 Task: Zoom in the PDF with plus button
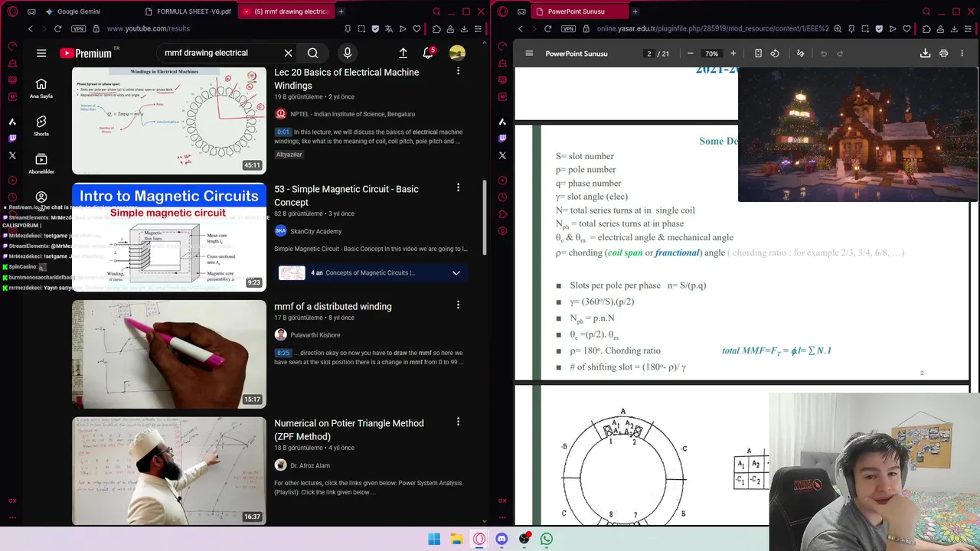point(733,54)
